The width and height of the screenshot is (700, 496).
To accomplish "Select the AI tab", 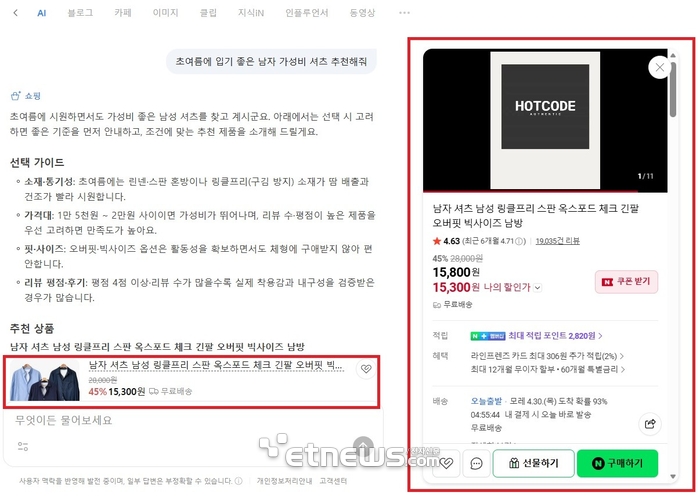I will pos(42,13).
